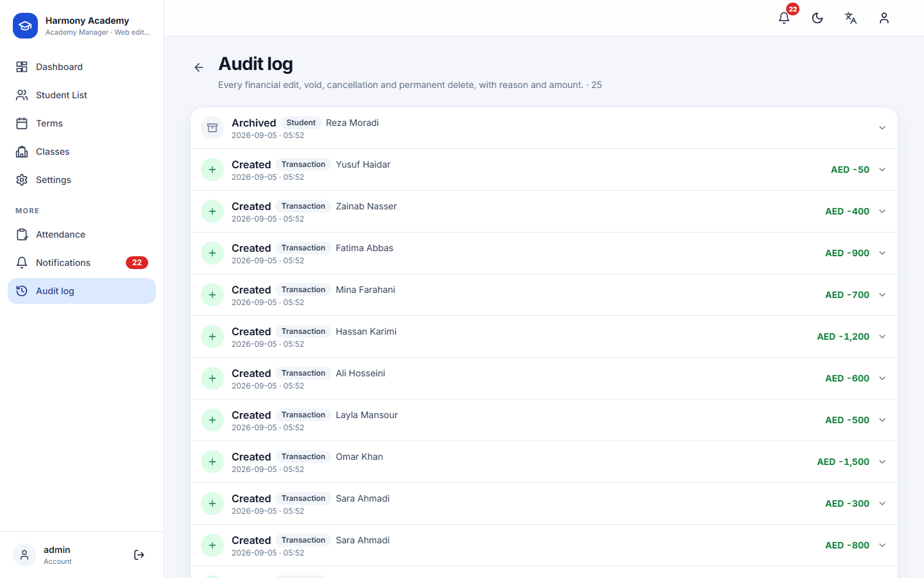The image size is (924, 578).
Task: Click the Terms calendar icon
Action: pos(22,123)
